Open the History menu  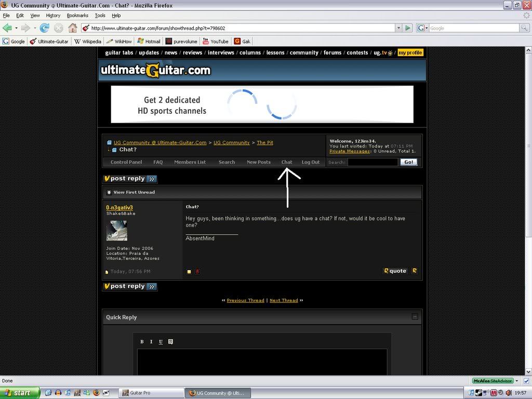53,15
